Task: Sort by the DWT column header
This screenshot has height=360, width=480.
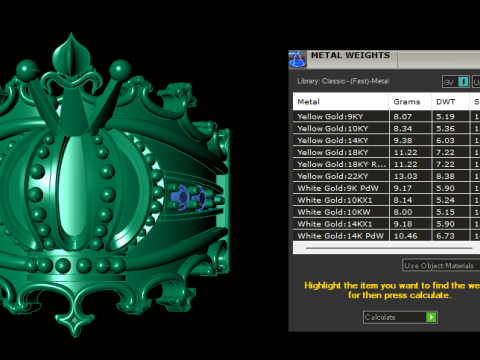Action: coord(450,102)
